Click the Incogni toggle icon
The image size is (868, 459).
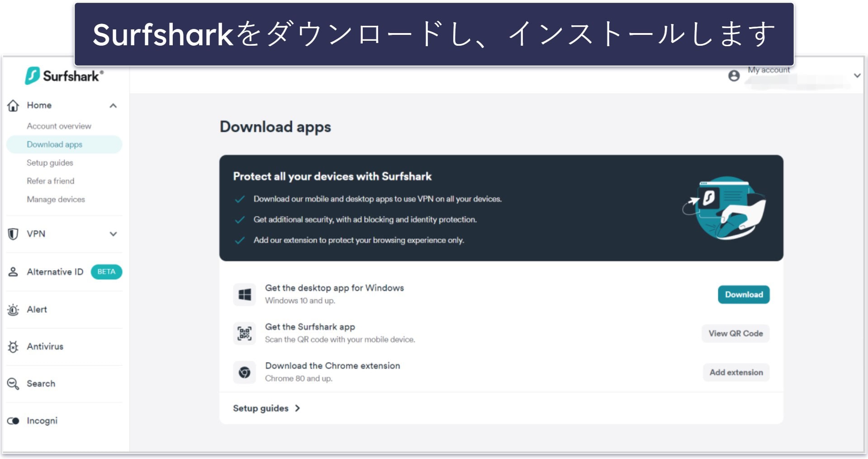pyautogui.click(x=13, y=421)
